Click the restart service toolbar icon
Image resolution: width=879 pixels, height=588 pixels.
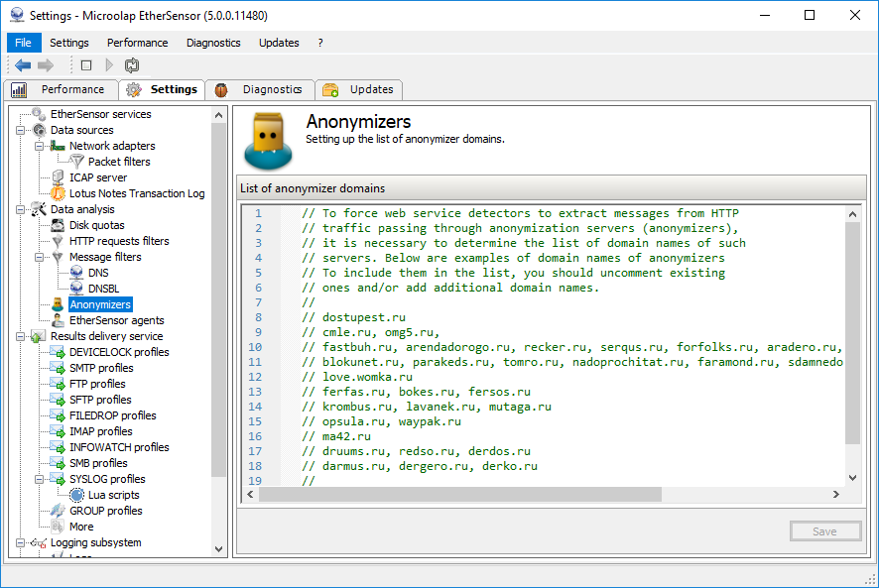132,65
